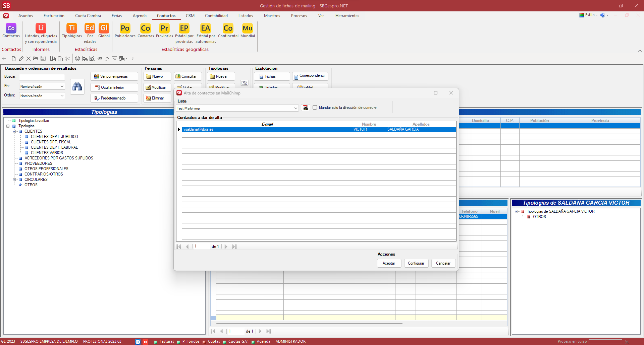Select CLIENTES DPT. FISCAL in tree

pos(51,142)
